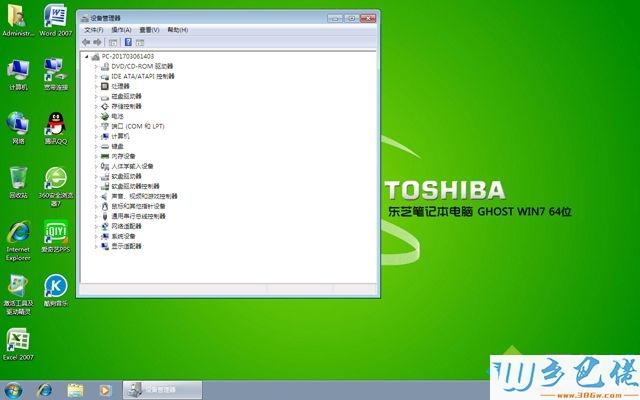Click the chip icon for 处理器
The image size is (640, 400).
pyautogui.click(x=105, y=86)
